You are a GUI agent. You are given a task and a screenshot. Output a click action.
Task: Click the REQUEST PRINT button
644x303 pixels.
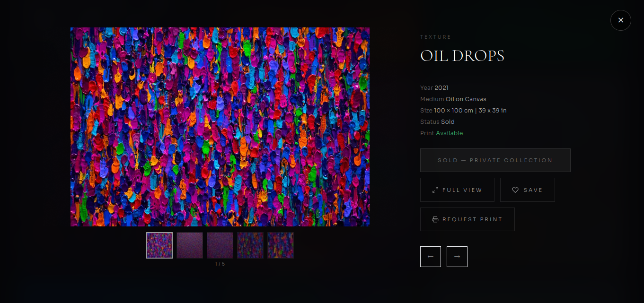click(467, 219)
